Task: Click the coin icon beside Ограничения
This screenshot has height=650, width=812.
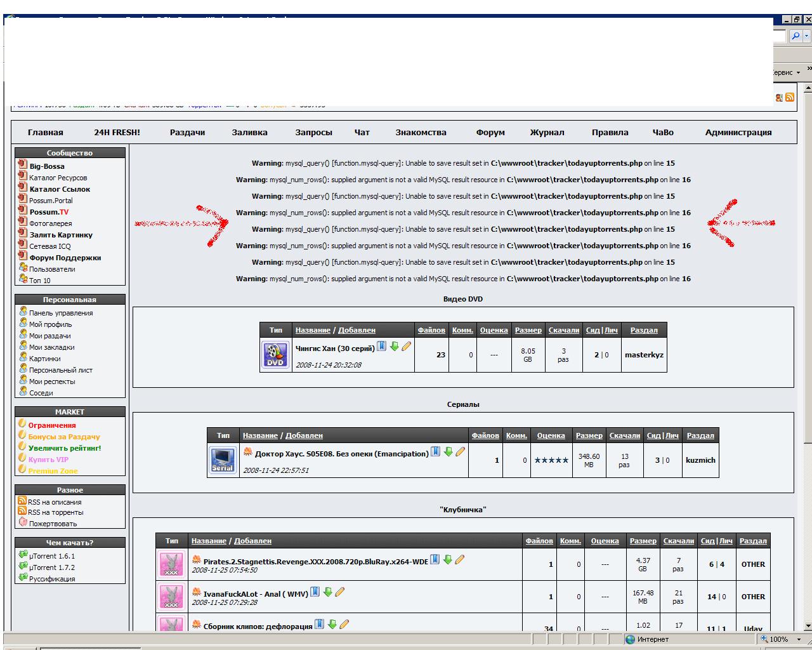Action: point(22,423)
